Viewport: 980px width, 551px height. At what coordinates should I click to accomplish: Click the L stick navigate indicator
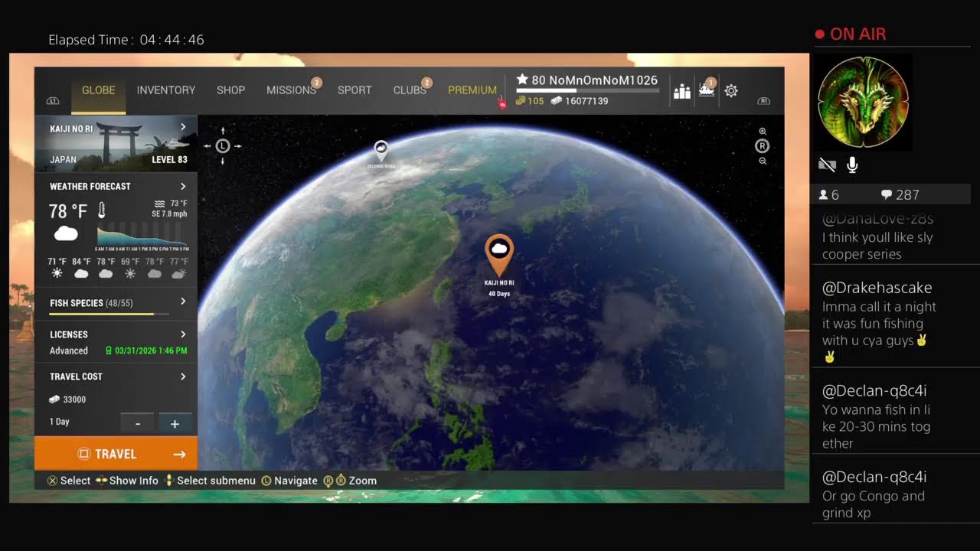(223, 145)
